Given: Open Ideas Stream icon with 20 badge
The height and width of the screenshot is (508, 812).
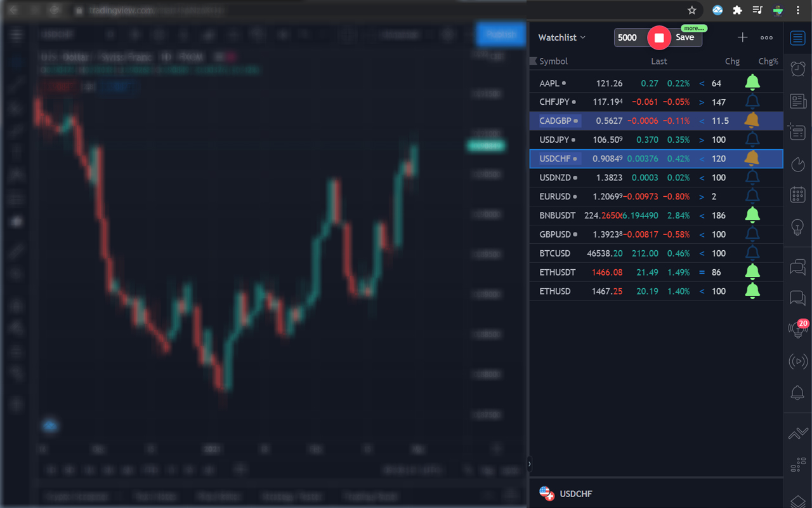Looking at the screenshot, I should tap(797, 329).
